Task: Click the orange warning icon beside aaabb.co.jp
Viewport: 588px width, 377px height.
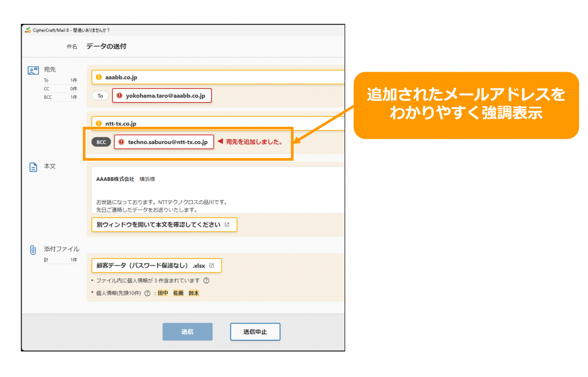Action: pyautogui.click(x=99, y=77)
